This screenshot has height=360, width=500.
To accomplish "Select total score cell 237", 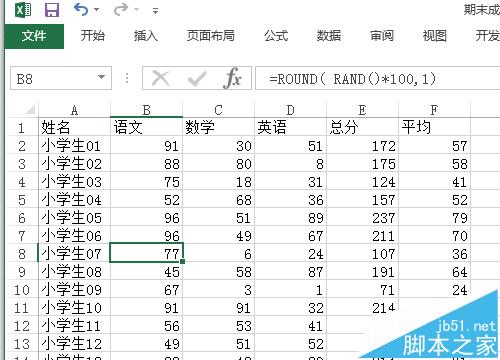I will tap(362, 218).
